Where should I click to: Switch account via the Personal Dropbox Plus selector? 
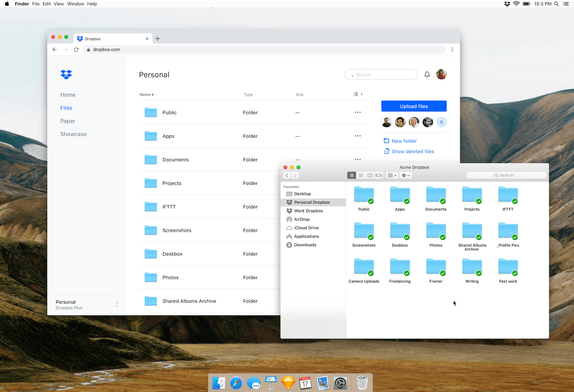[87, 305]
